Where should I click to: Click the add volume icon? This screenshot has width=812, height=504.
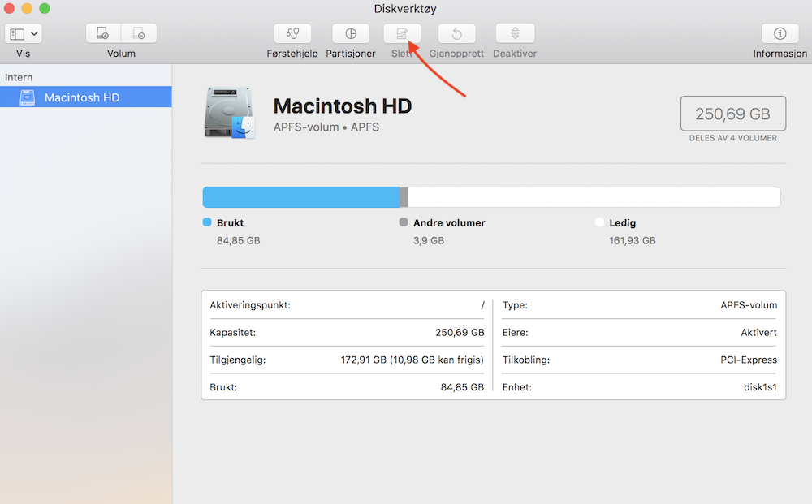coord(103,34)
